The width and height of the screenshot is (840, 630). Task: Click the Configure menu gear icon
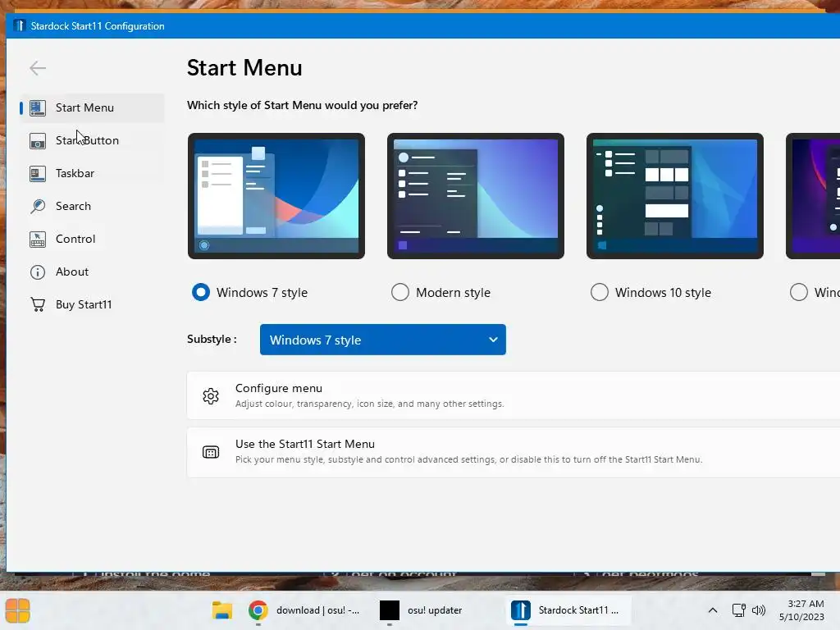point(211,396)
